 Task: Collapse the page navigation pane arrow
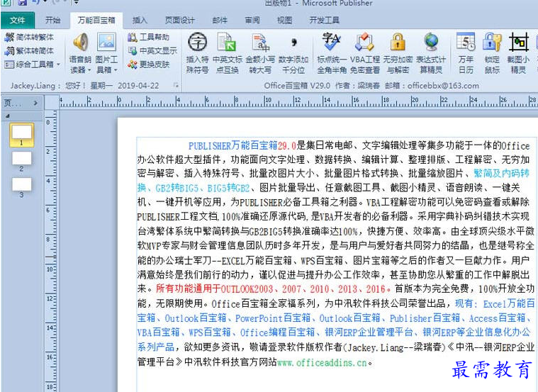coord(35,103)
